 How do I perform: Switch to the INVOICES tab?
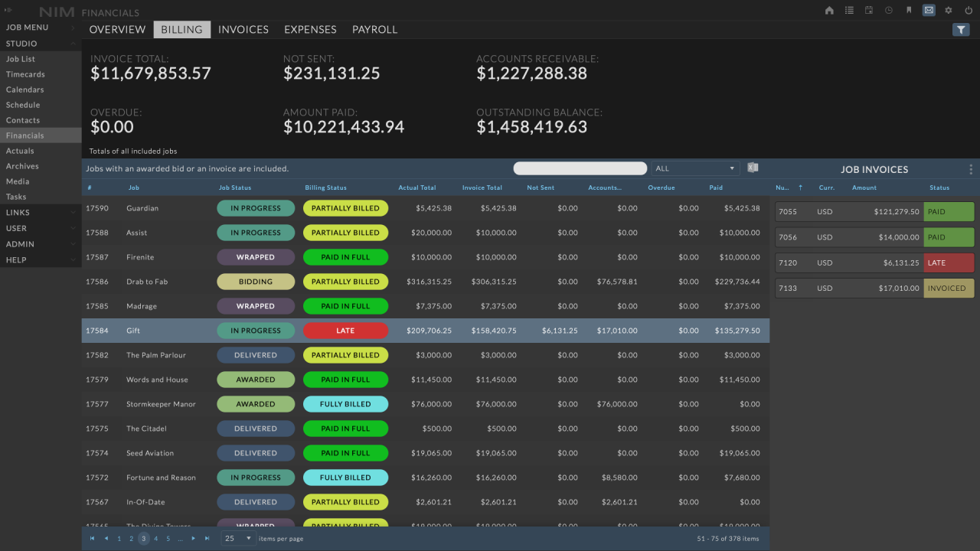tap(243, 30)
